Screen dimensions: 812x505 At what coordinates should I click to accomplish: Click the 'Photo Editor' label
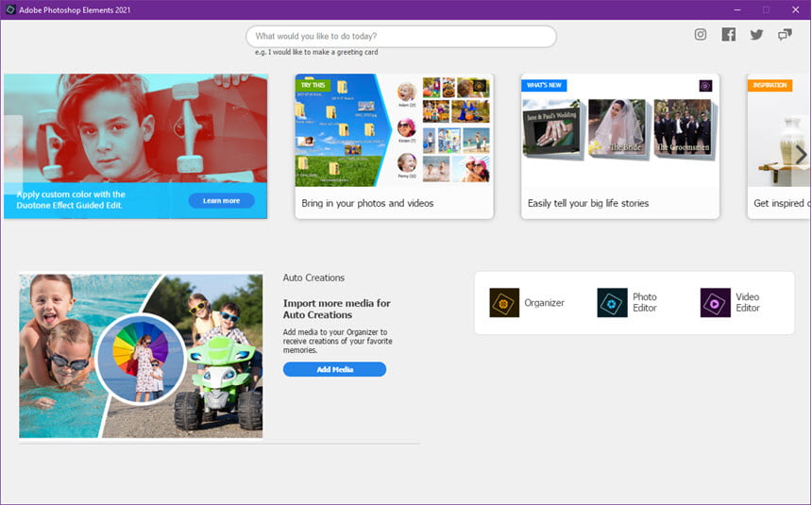(645, 302)
